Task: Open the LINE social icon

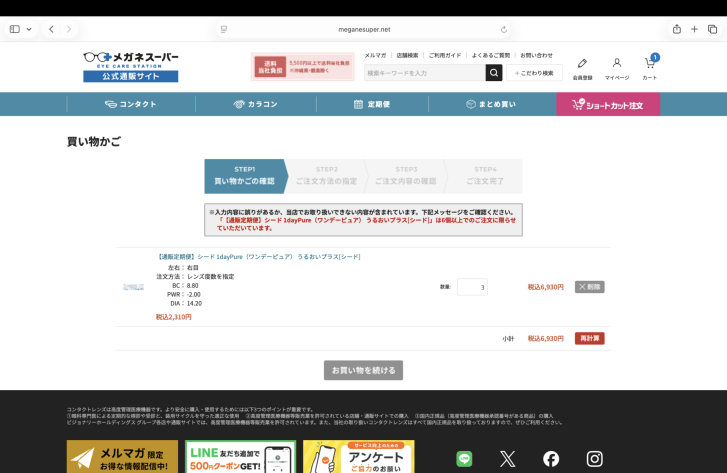Action: point(464,459)
